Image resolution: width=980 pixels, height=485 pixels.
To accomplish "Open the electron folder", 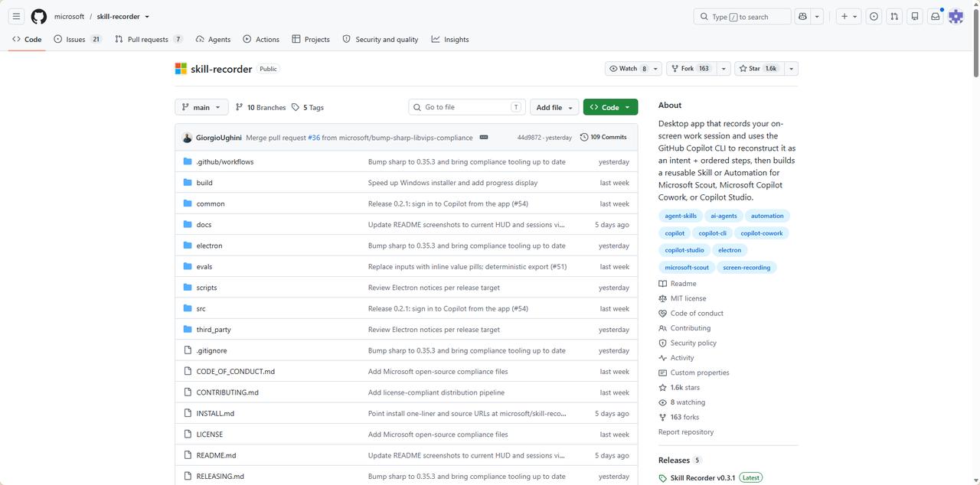I will click(x=209, y=246).
